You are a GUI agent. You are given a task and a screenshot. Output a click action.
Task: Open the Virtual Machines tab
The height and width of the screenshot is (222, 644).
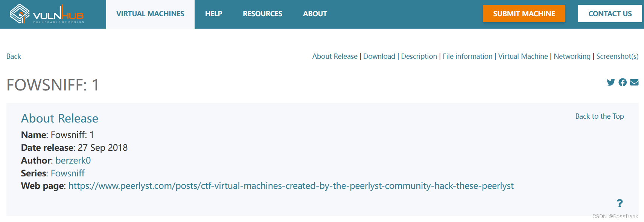pyautogui.click(x=150, y=14)
